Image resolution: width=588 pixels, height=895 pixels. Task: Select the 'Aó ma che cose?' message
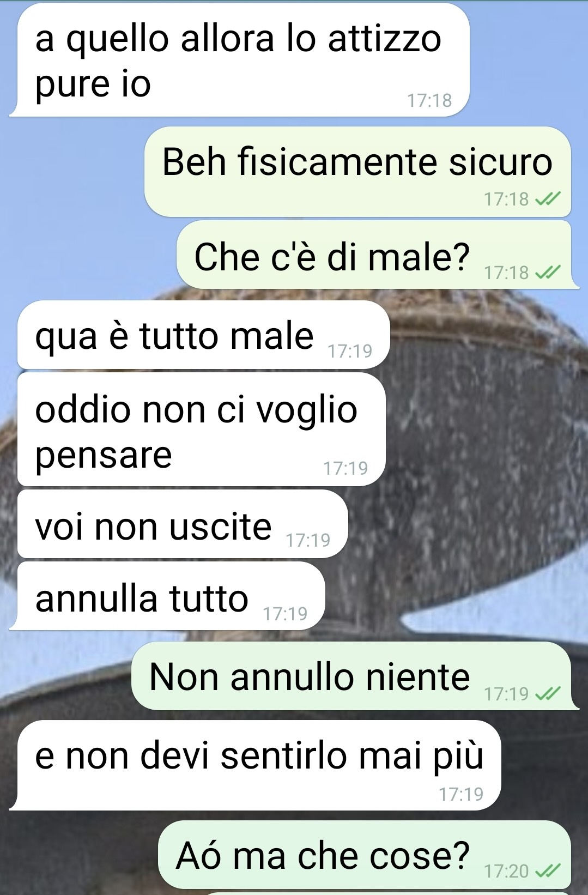pyautogui.click(x=365, y=855)
